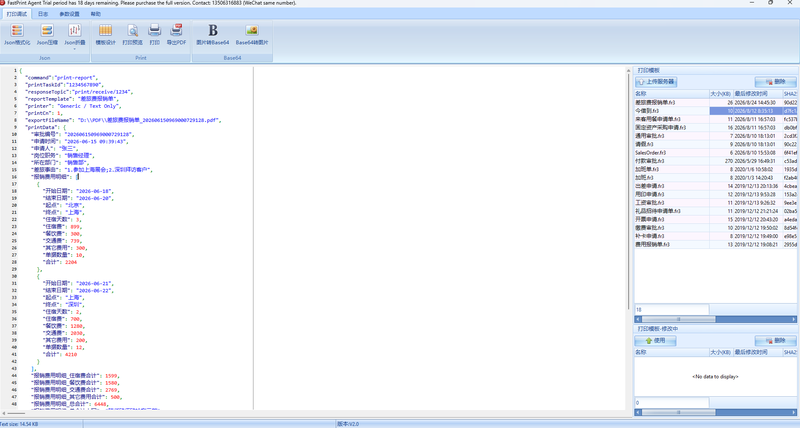Click 打印模板 horizontal scrollbar thumb
Image resolution: width=800 pixels, height=428 pixels.
679,319
